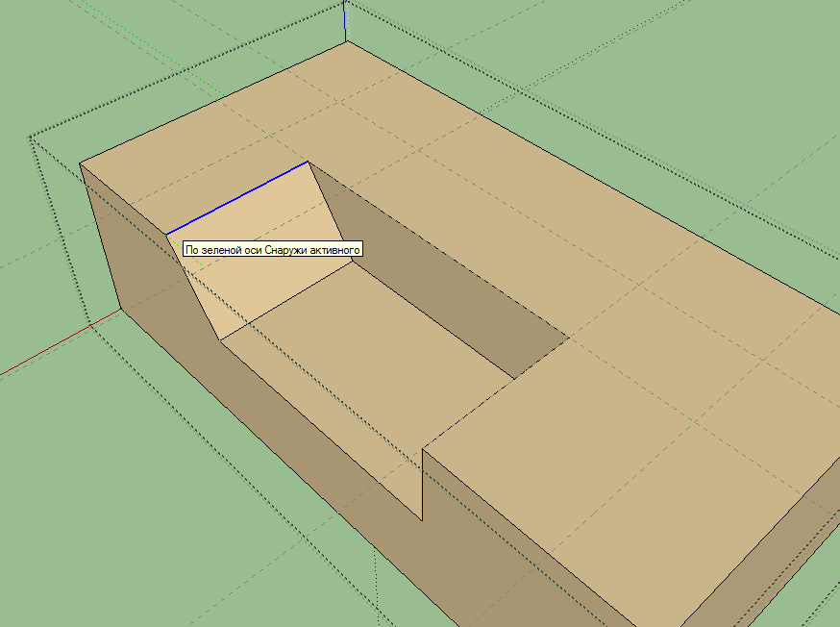Click the bottom corner where slope meets floor

(221, 339)
